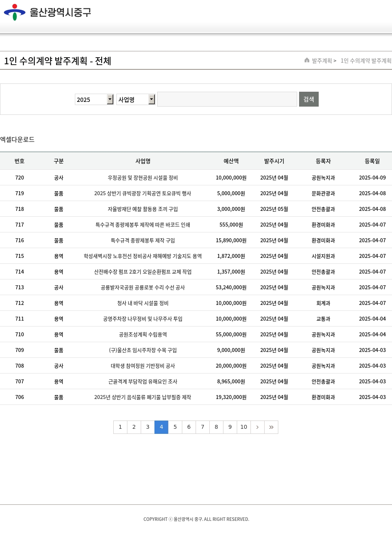The image size is (392, 544).
Task: Click 울산광역시중구 header title text
Action: point(60,12)
